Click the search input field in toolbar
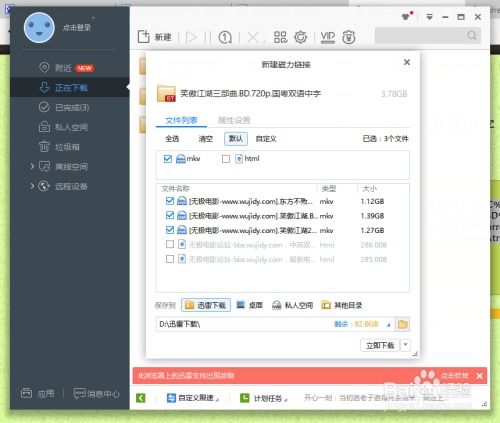 click(427, 35)
